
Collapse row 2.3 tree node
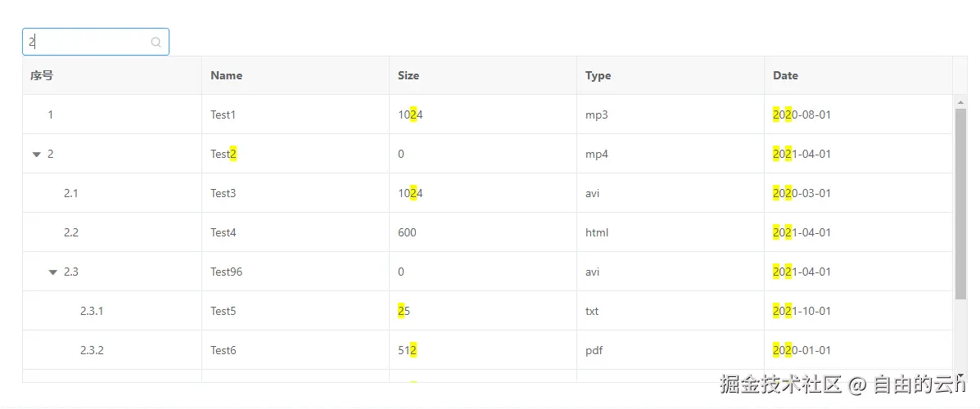[x=53, y=272]
